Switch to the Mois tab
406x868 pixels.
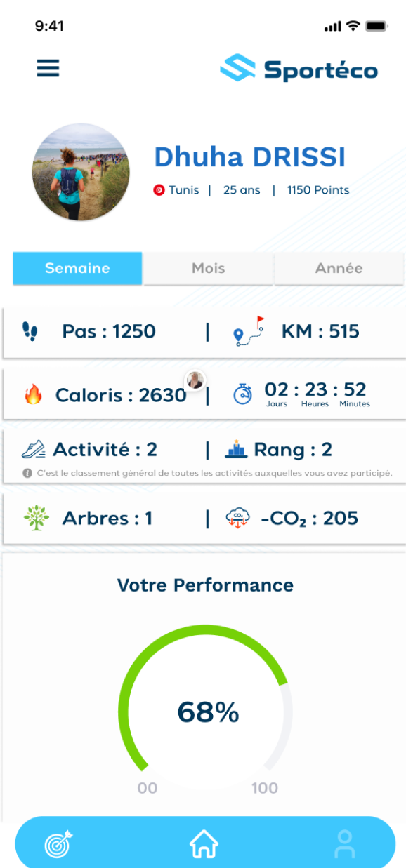(207, 268)
